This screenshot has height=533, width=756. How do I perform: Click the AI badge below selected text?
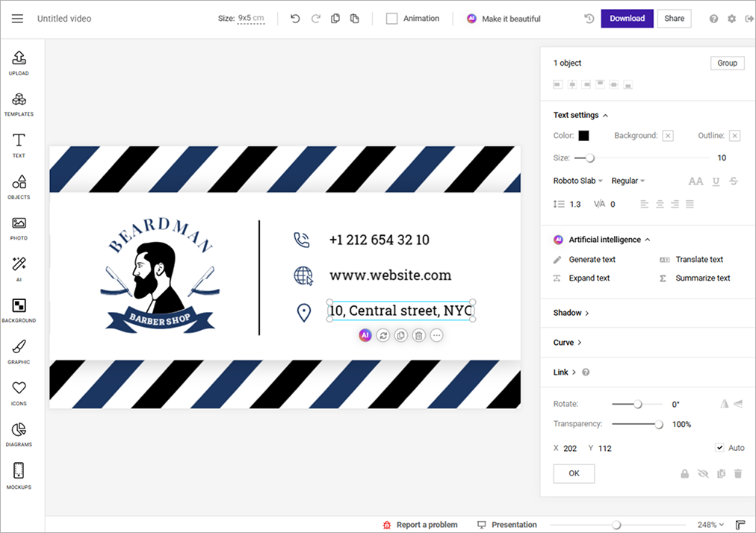(365, 335)
